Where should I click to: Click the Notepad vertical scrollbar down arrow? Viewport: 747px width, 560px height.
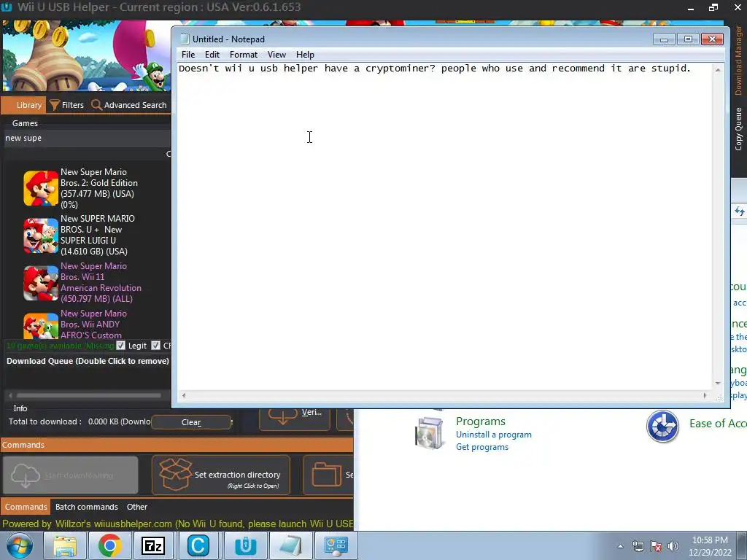tap(718, 384)
